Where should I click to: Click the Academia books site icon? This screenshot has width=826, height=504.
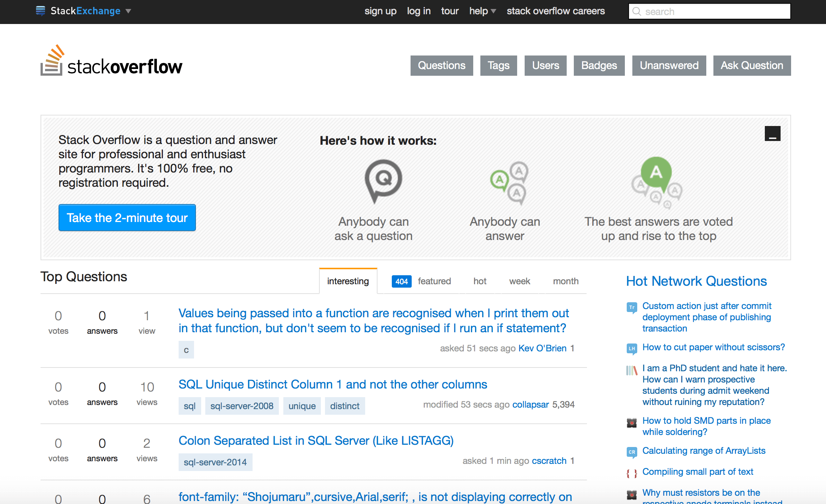point(632,370)
